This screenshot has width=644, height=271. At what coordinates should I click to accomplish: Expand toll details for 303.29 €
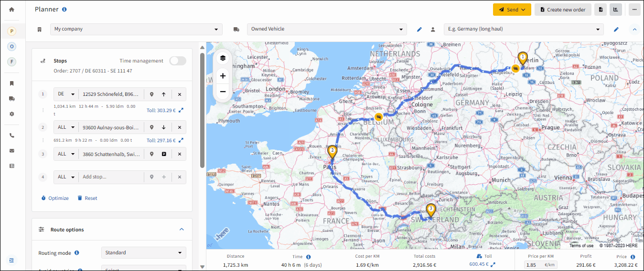pos(181,110)
